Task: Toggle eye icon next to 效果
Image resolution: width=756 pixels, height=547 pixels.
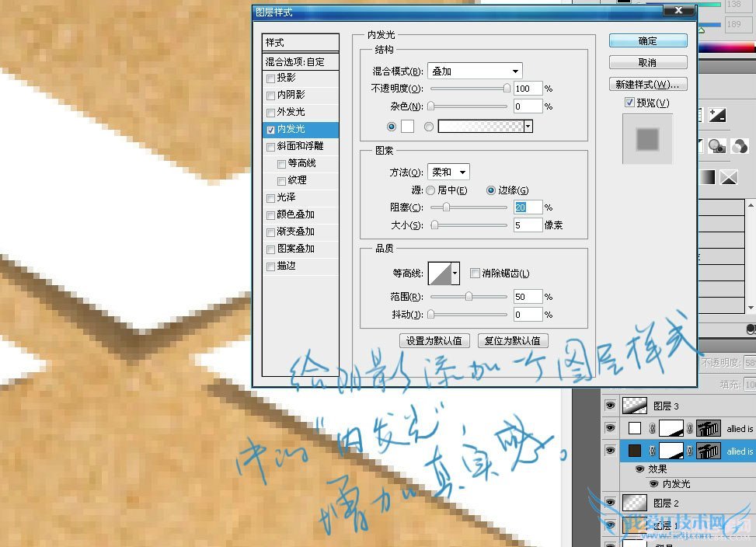Action: 640,469
